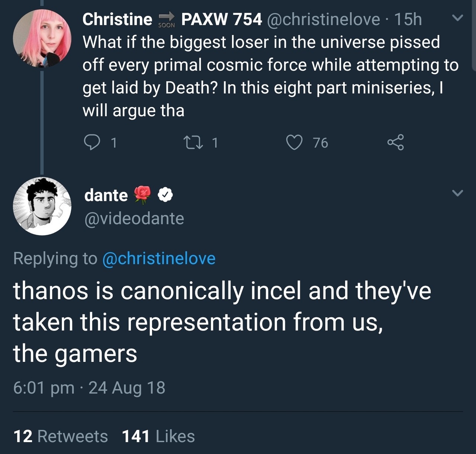The height and width of the screenshot is (454, 476).
Task: Click @christinelove in the Replying to line
Action: [159, 259]
